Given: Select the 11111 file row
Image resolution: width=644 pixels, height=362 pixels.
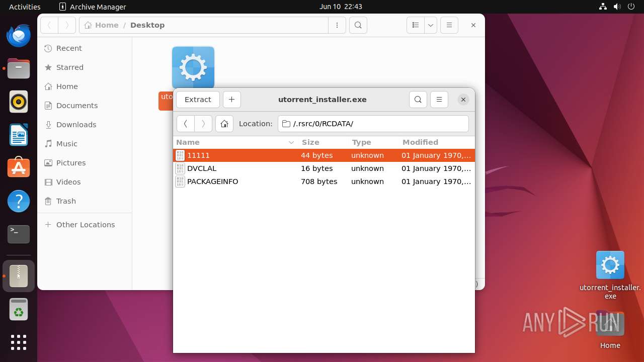Looking at the screenshot, I should (324, 155).
